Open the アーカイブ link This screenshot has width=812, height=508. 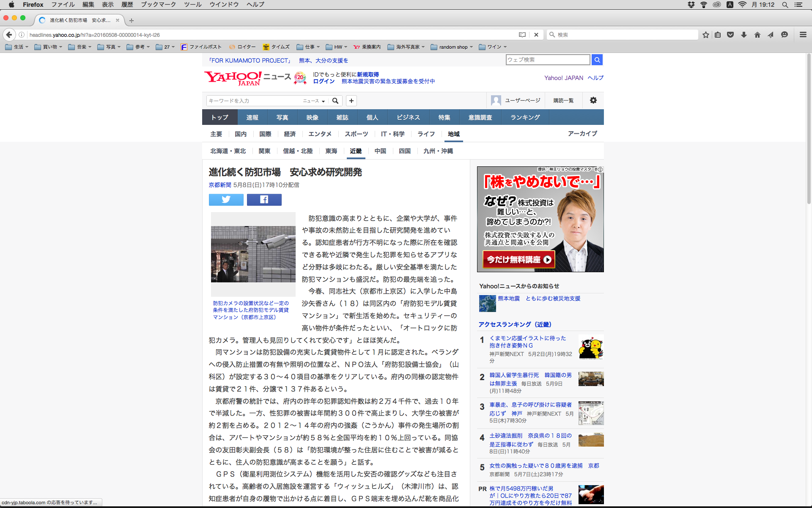(x=582, y=134)
